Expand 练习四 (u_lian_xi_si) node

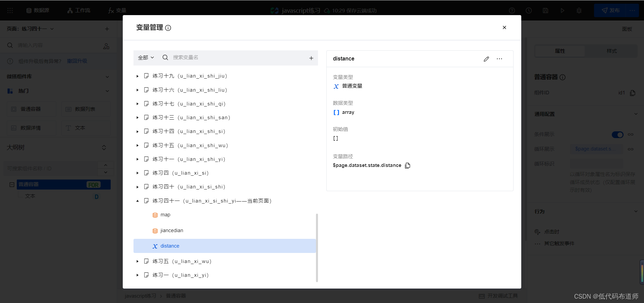click(x=138, y=173)
